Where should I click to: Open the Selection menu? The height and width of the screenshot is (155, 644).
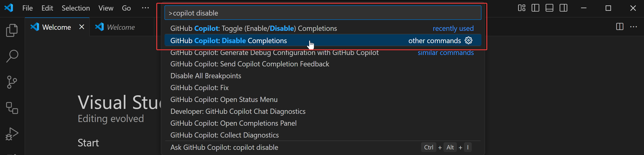(x=75, y=8)
